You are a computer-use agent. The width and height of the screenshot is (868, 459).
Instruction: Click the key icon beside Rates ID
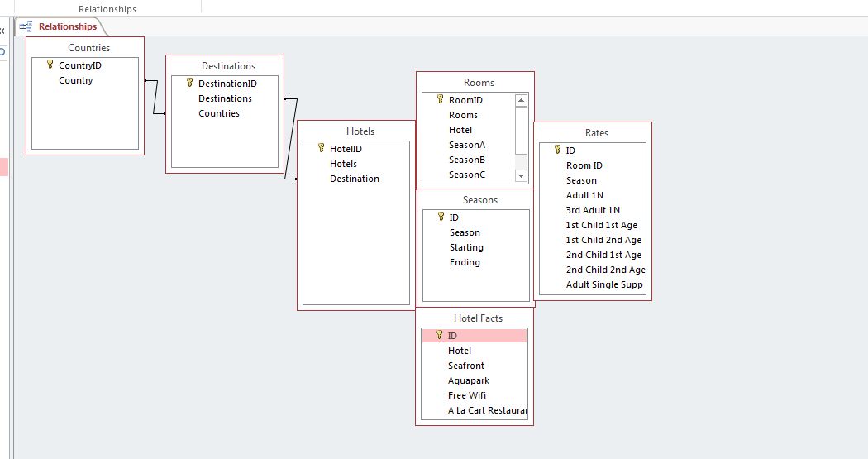tap(557, 150)
